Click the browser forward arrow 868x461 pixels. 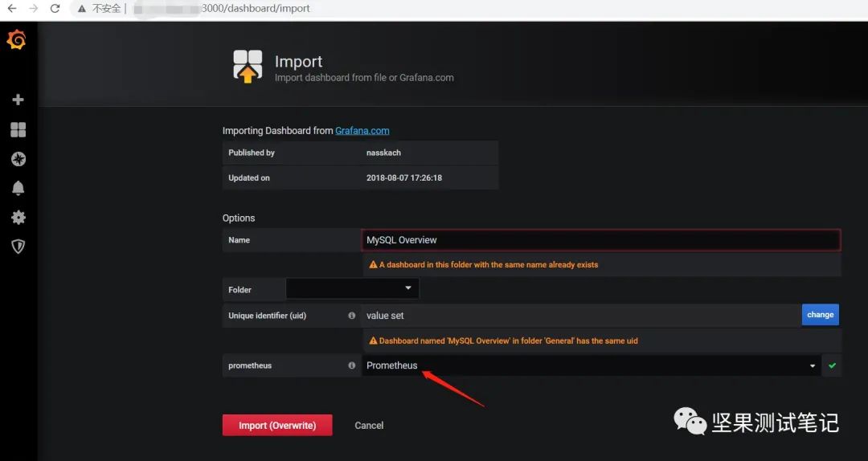[x=33, y=8]
